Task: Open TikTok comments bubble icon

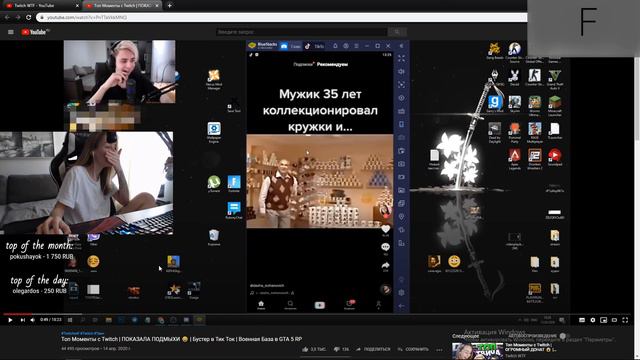Action: (385, 247)
